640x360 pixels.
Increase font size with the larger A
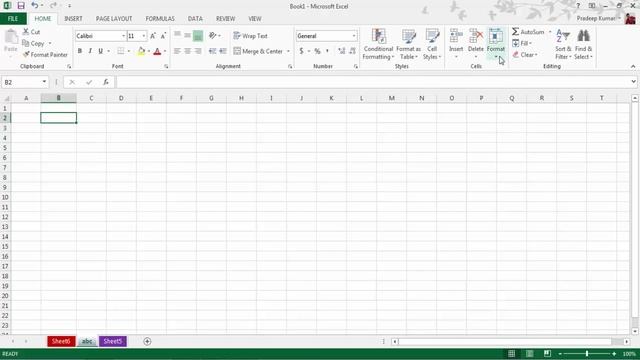point(153,36)
